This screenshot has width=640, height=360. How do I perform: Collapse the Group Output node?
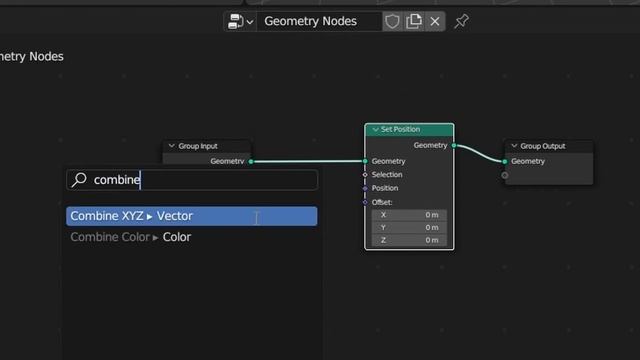point(514,146)
